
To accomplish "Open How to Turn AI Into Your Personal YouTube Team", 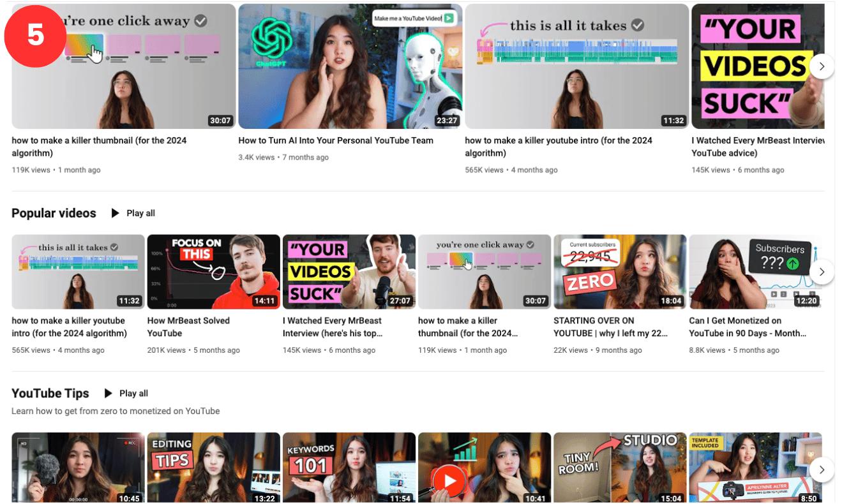I will (x=335, y=140).
